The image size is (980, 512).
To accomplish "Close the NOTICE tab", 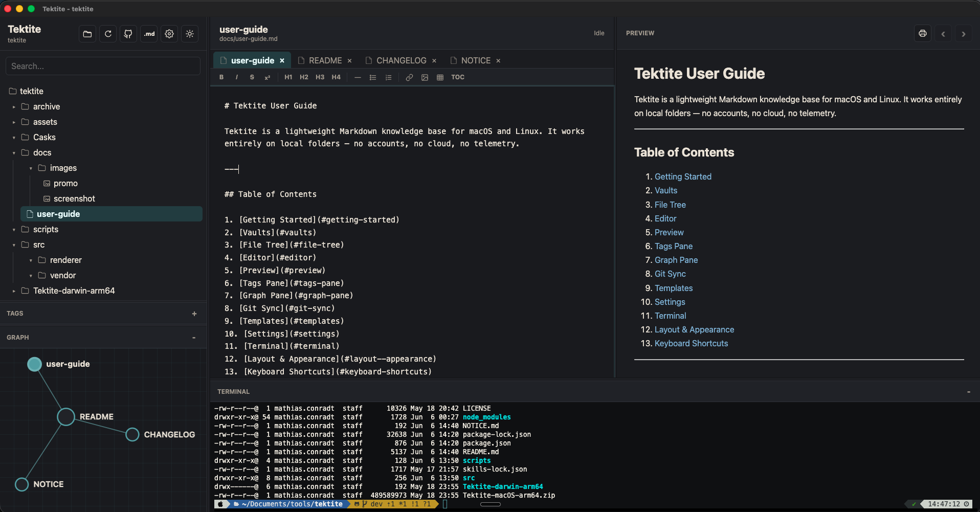I will pos(498,61).
